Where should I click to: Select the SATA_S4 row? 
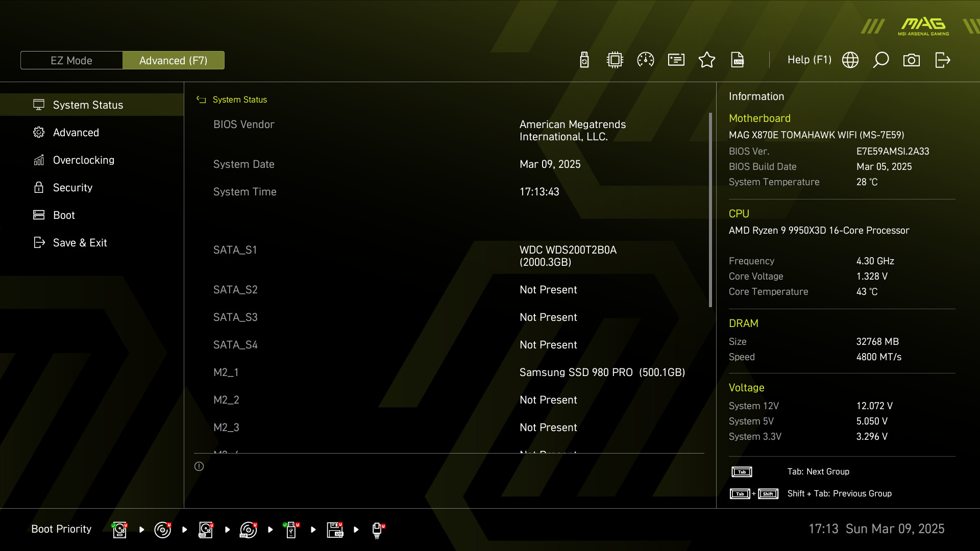click(449, 345)
